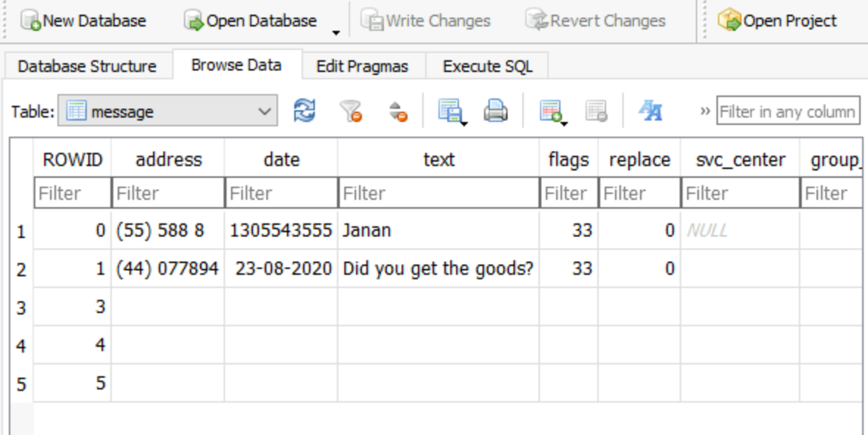Select the cell Did you get the goods?
Screen dimensions: 868x435
click(x=438, y=269)
